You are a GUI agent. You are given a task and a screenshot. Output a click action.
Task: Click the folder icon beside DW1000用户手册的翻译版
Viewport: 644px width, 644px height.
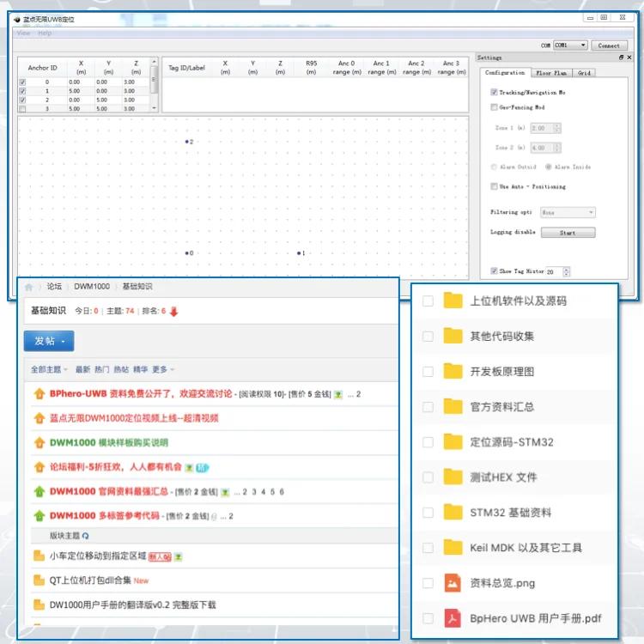tap(39, 605)
